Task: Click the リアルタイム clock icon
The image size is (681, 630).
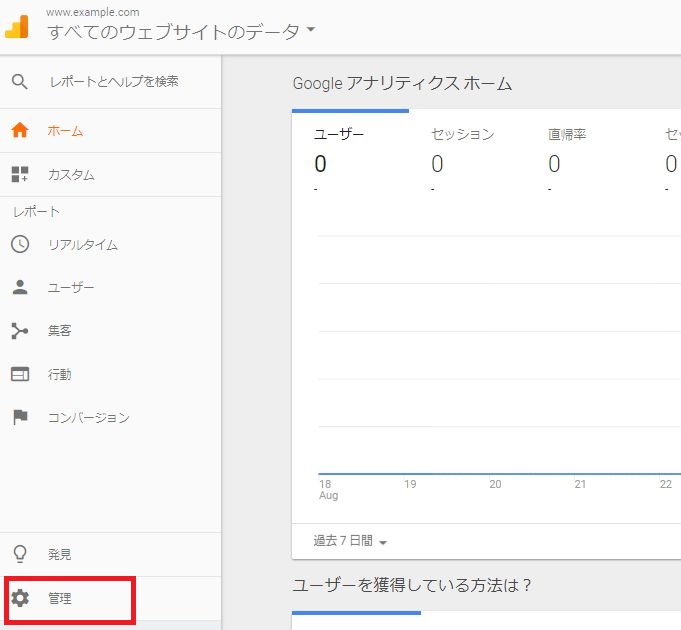Action: pyautogui.click(x=20, y=244)
